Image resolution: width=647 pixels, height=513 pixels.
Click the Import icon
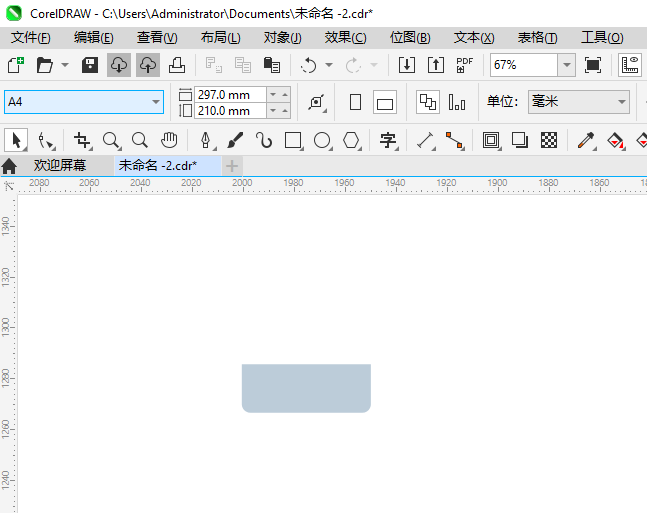[407, 65]
